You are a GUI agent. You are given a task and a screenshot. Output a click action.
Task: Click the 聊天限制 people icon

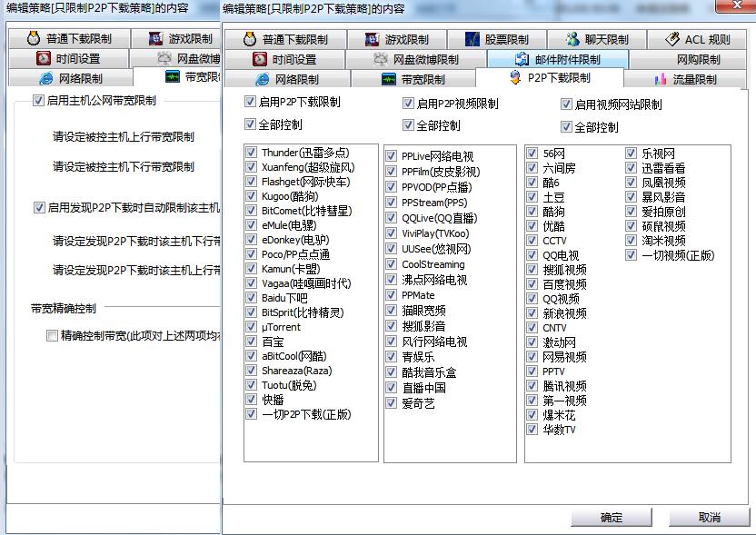pos(572,39)
